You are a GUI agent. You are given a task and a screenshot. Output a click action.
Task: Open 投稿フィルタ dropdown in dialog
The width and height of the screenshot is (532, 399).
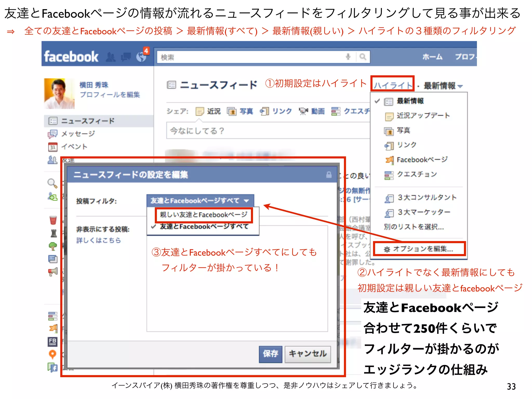tap(200, 201)
